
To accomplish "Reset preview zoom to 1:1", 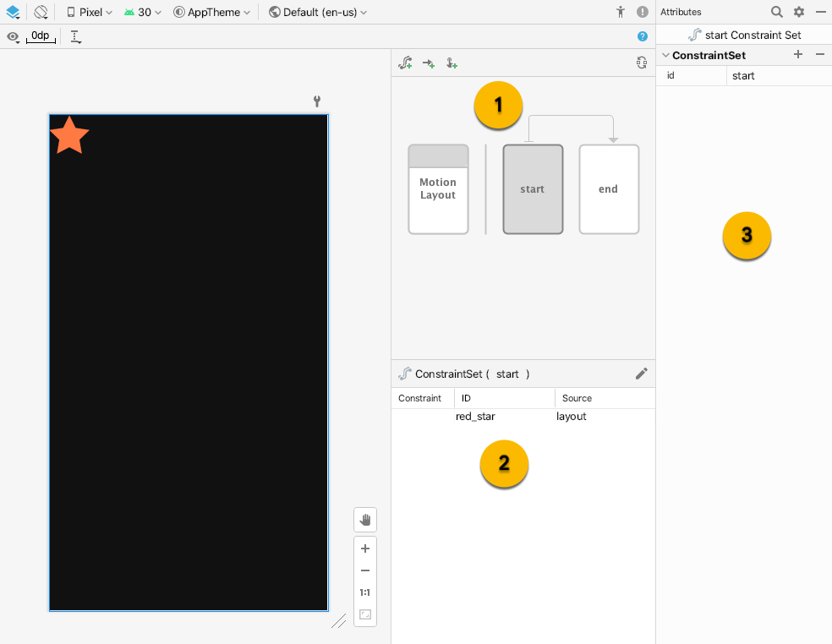I will (364, 592).
